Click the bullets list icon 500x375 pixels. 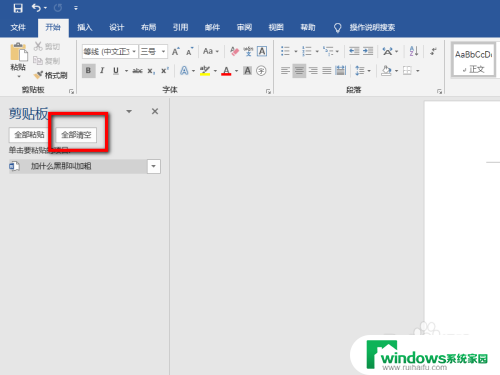[x=285, y=51]
